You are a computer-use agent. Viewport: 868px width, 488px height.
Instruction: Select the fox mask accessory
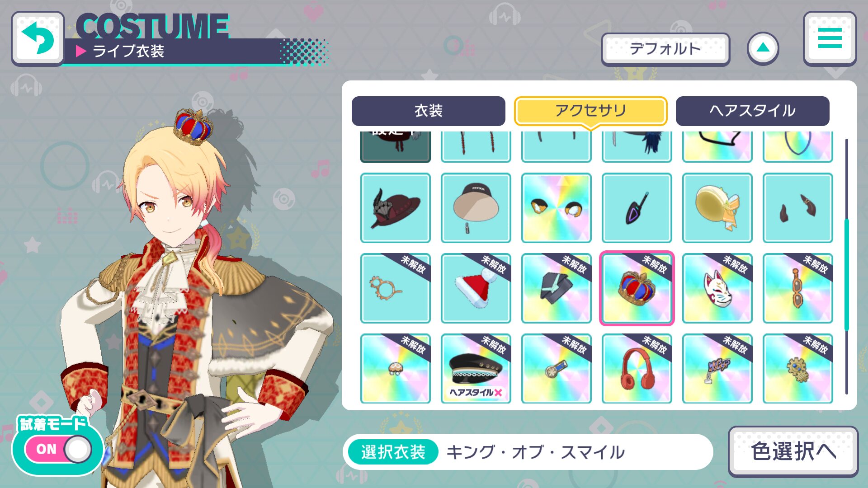(x=717, y=288)
